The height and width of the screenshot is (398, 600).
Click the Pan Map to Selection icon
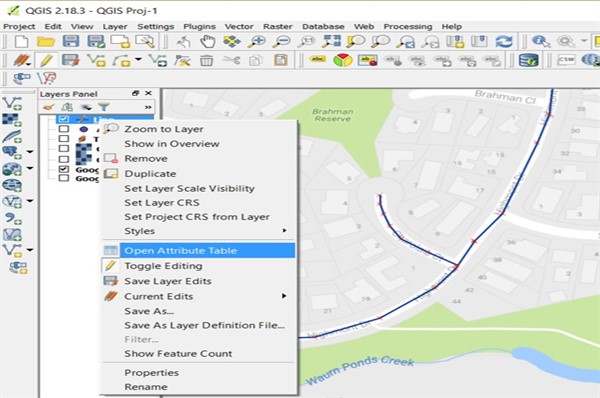232,41
